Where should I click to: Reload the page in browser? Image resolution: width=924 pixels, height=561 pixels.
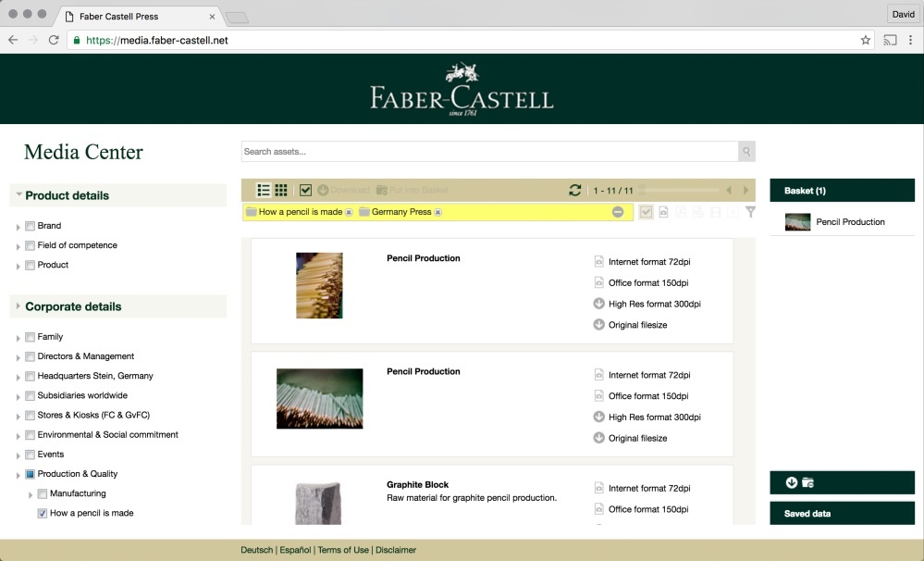coord(54,40)
